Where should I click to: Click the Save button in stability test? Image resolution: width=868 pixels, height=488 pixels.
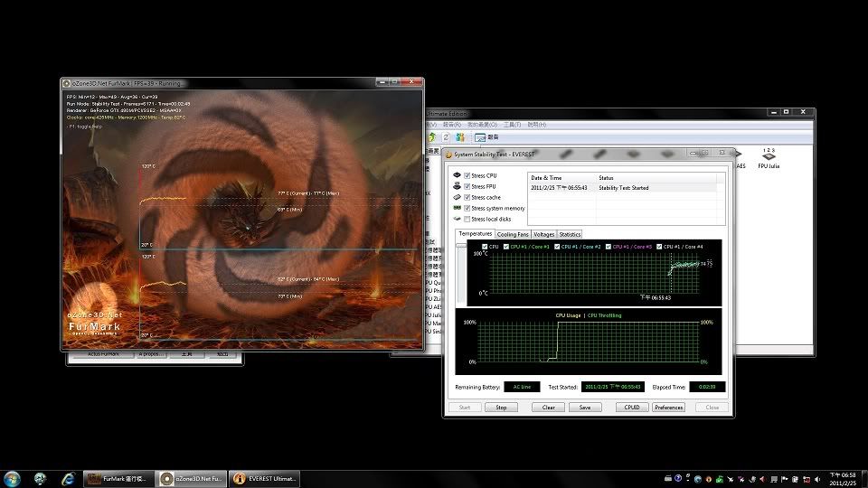tap(585, 408)
